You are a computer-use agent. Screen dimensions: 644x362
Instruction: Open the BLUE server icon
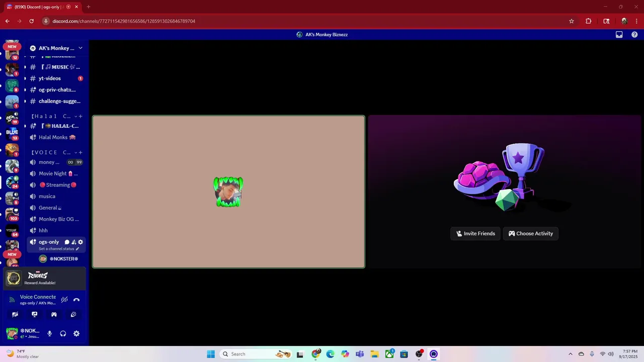[12, 133]
